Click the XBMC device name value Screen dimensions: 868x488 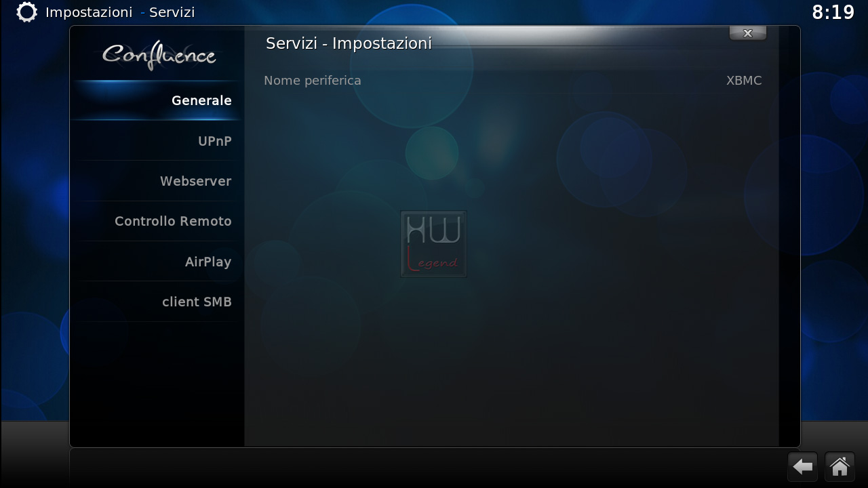tap(744, 81)
